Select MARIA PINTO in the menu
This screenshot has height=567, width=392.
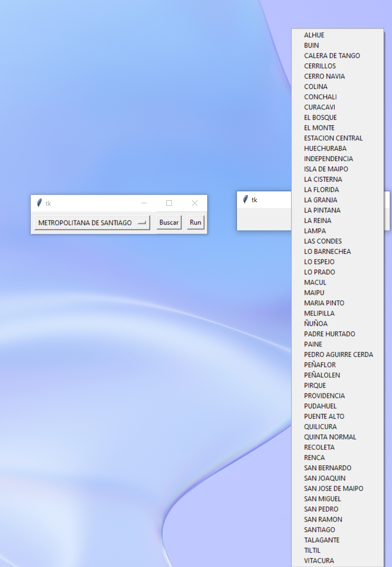point(337,303)
